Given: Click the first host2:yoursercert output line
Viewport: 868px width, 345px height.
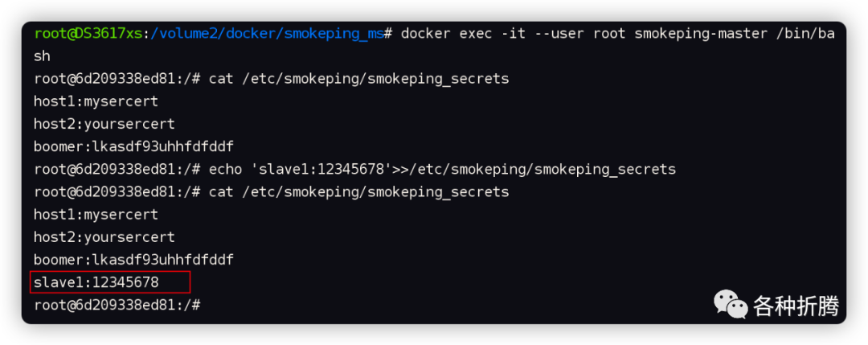Looking at the screenshot, I should point(104,124).
